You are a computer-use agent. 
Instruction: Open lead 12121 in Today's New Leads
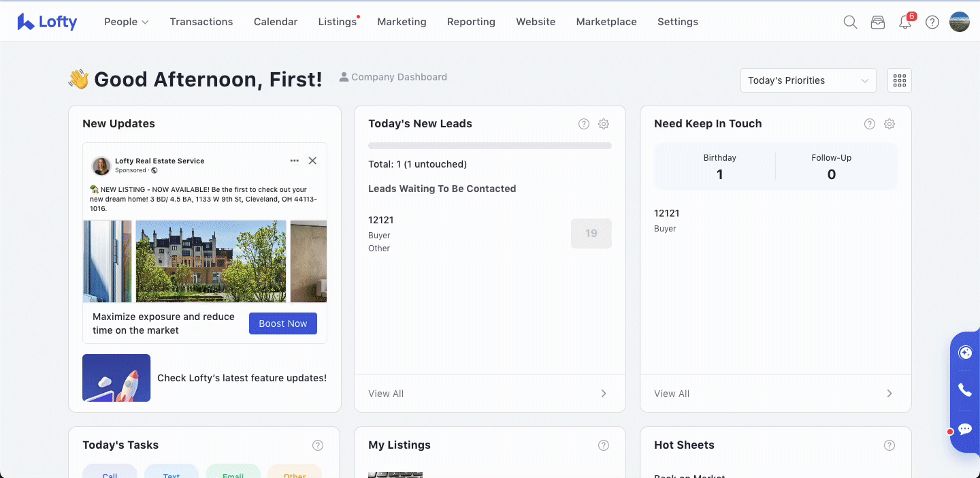(x=381, y=220)
